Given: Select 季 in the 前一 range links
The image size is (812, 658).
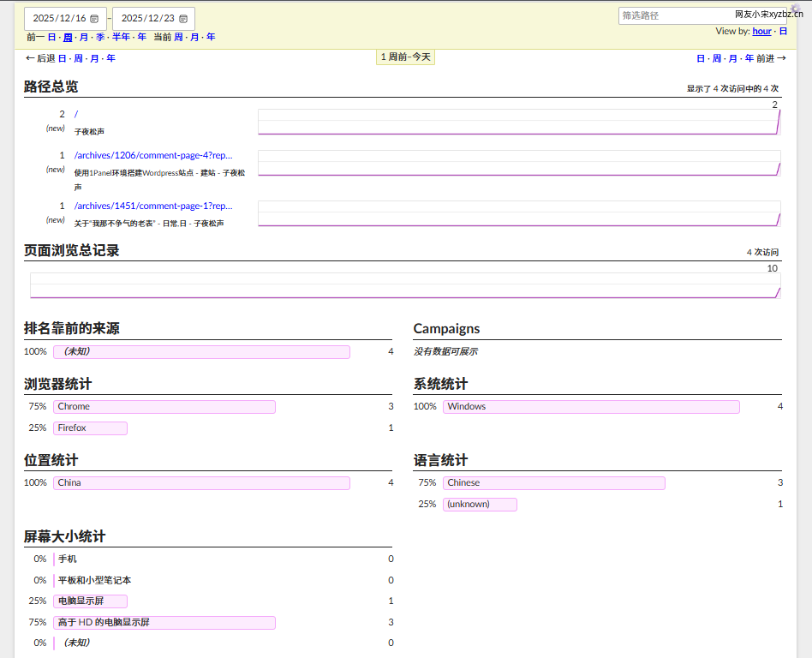Looking at the screenshot, I should pos(100,37).
